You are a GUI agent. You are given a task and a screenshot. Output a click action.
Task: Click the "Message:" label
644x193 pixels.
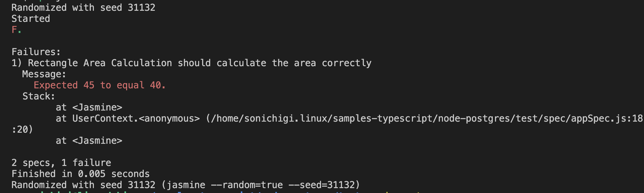(44, 74)
